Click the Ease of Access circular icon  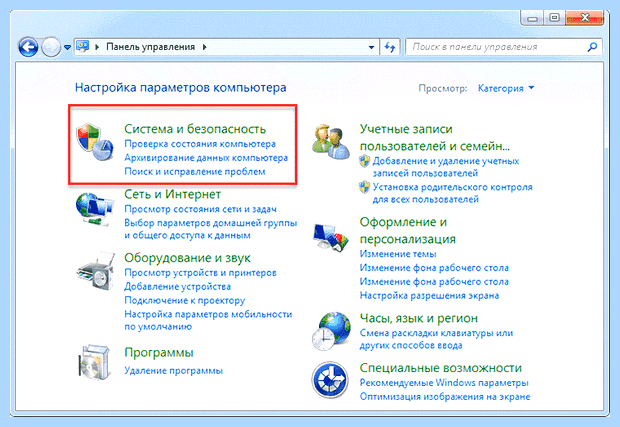tap(330, 380)
